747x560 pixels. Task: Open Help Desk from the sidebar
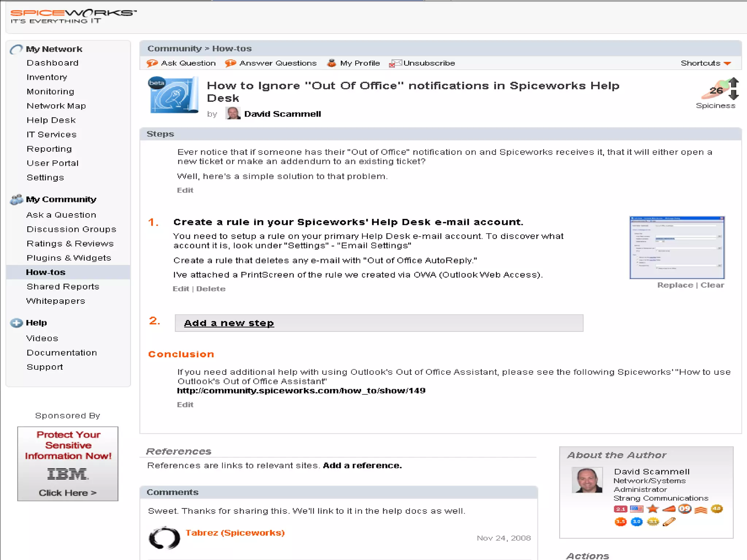click(51, 120)
